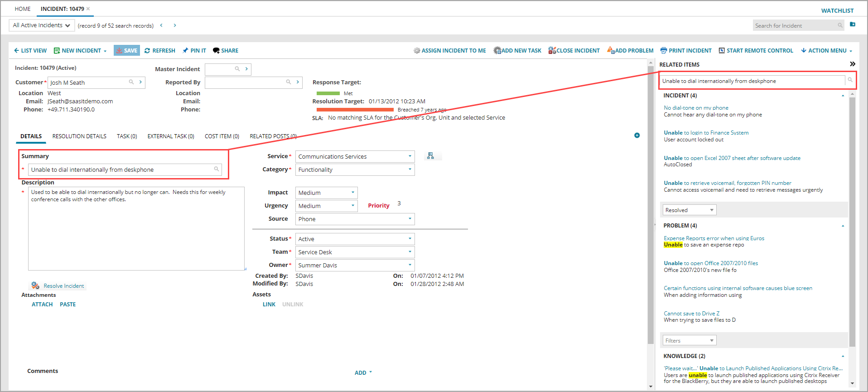The width and height of the screenshot is (868, 392).
Task: Switch to the Resolution Details tab
Action: pos(79,136)
